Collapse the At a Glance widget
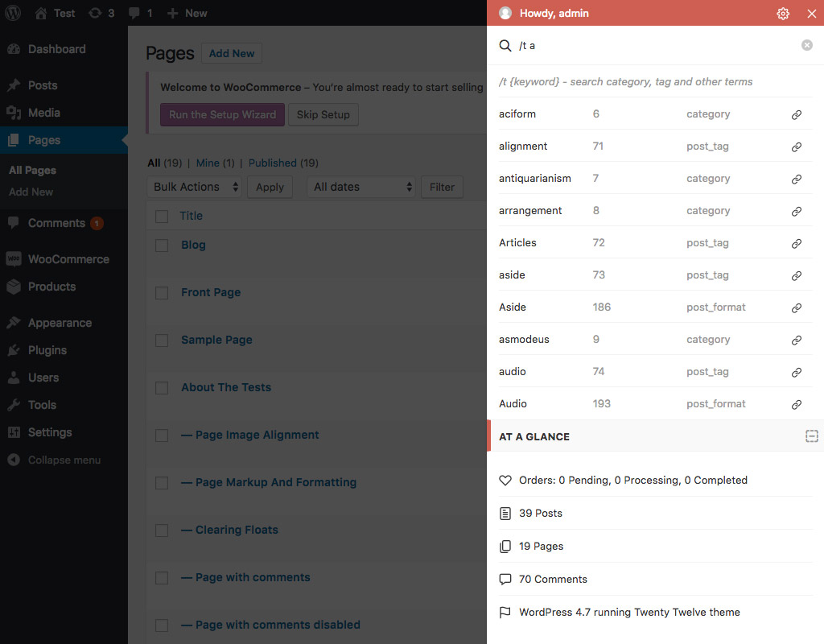This screenshot has width=824, height=644. coord(811,436)
